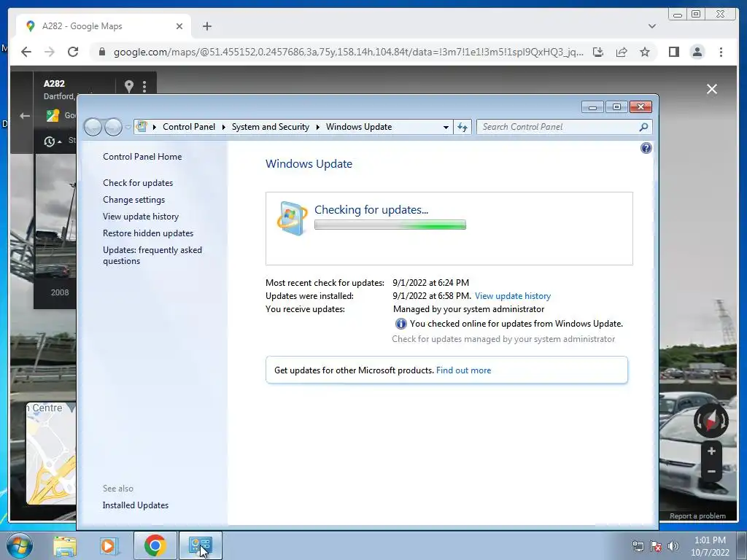Click Chrome address bar URL

(348, 52)
